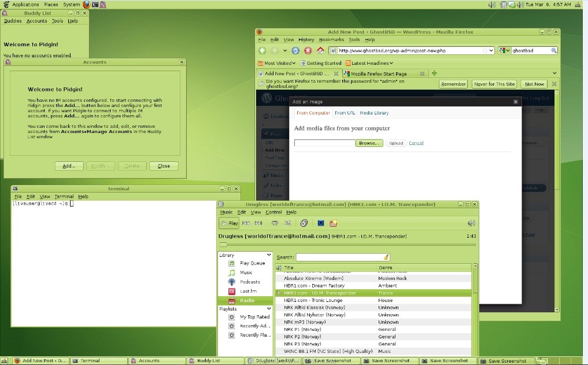Open Firefox back-forward history dropdown arrow
The height and width of the screenshot is (365, 588).
click(285, 50)
